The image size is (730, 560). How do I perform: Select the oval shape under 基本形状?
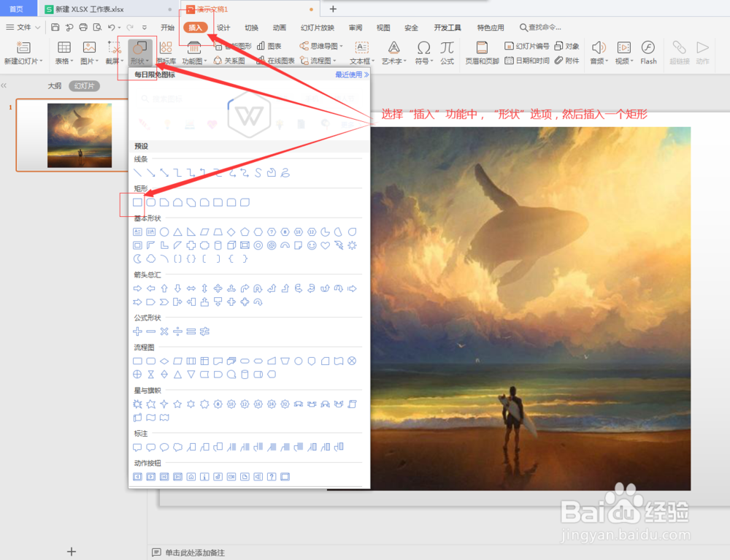tap(164, 232)
